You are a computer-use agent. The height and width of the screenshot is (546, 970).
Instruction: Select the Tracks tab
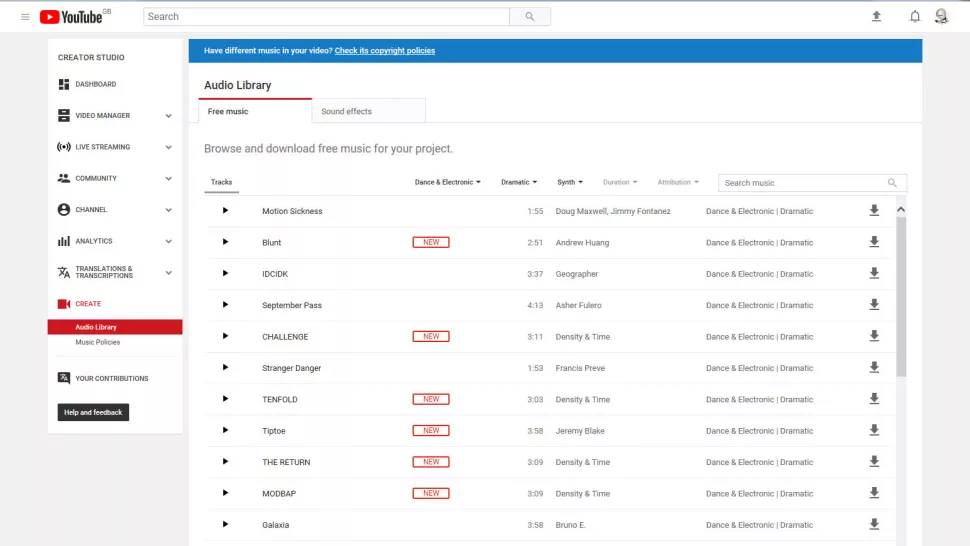(221, 182)
